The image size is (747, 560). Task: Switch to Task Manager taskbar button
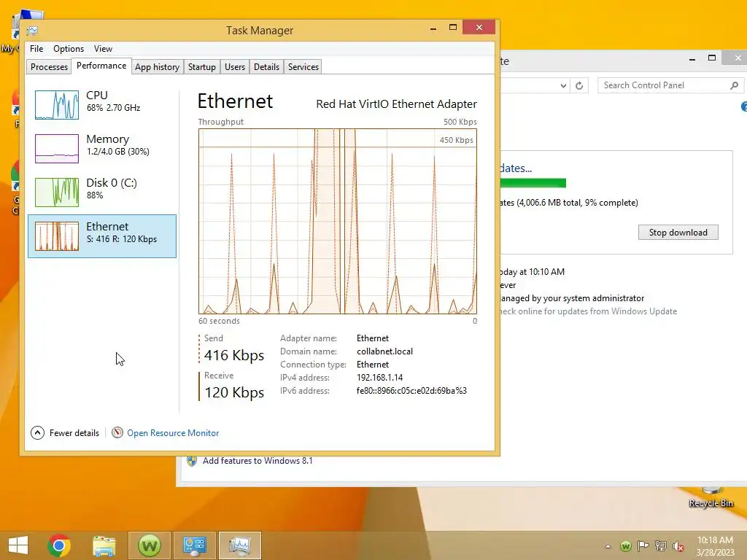point(239,545)
